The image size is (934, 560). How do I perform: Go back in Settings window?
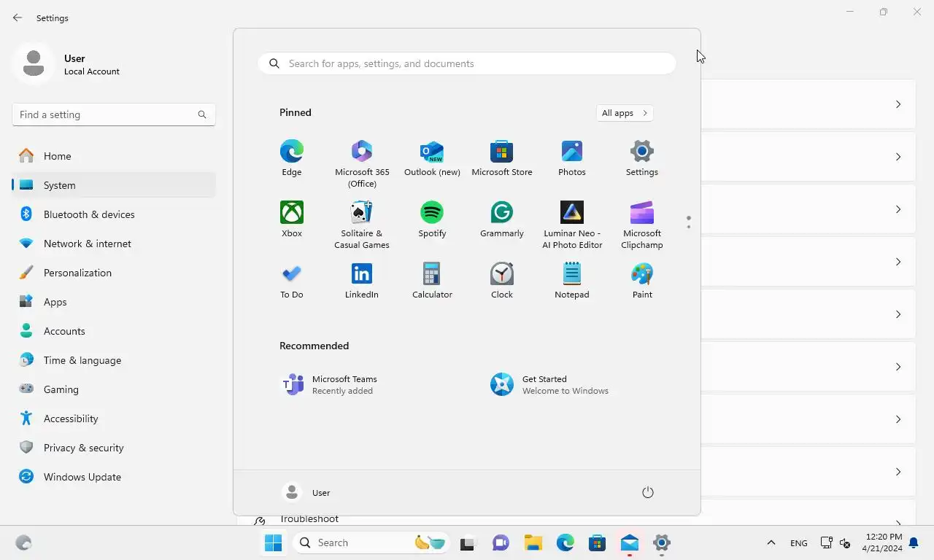[x=18, y=17]
